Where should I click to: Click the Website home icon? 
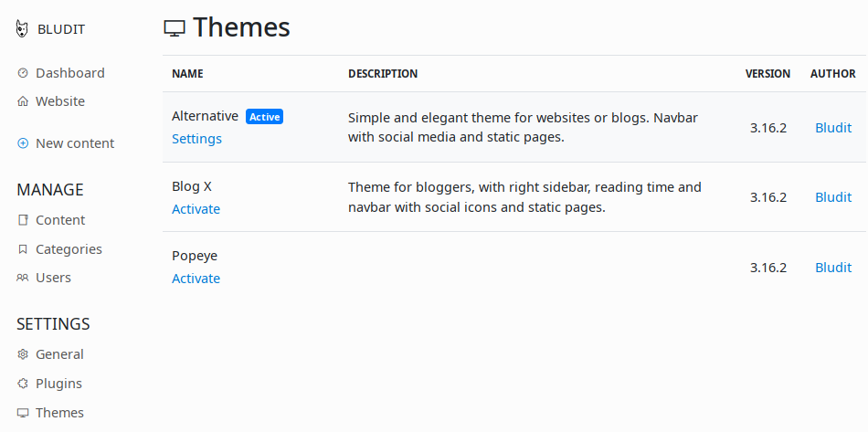click(x=23, y=101)
